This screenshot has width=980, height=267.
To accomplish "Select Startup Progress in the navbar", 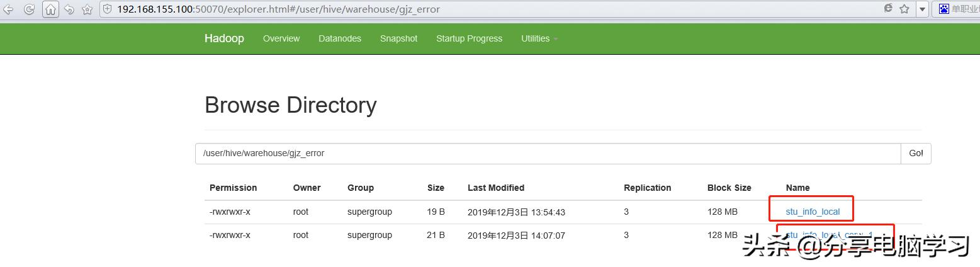I will click(x=469, y=38).
